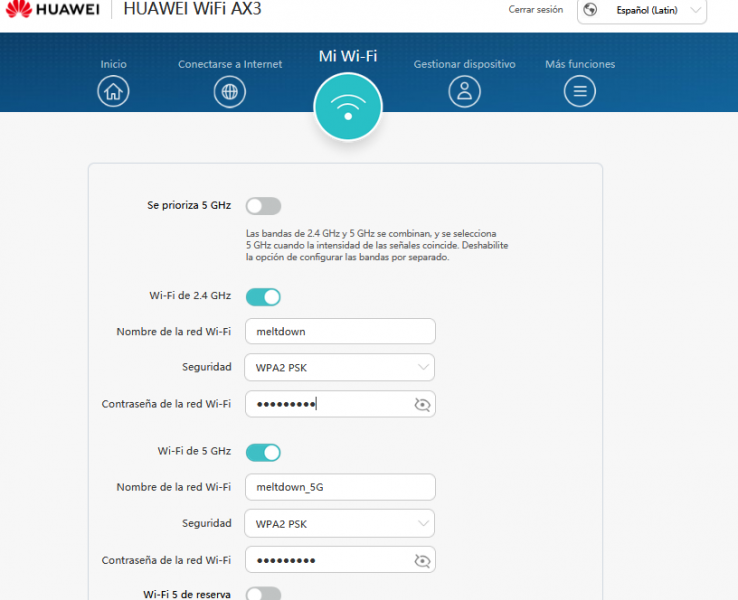
Task: Show the 5 GHz Wi-Fi password
Action: (x=422, y=560)
